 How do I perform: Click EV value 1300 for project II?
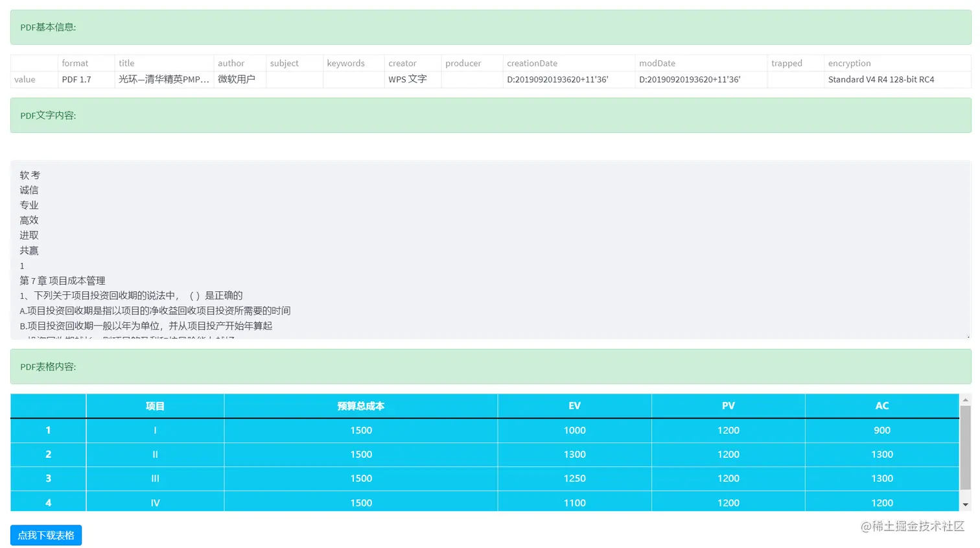click(574, 455)
